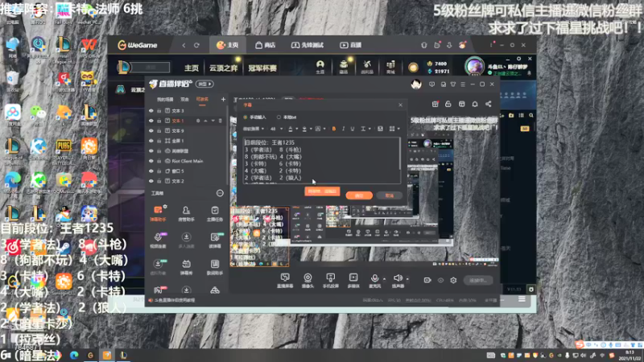
Task: Click the cancel button in subtitle dialog
Action: coord(389,195)
